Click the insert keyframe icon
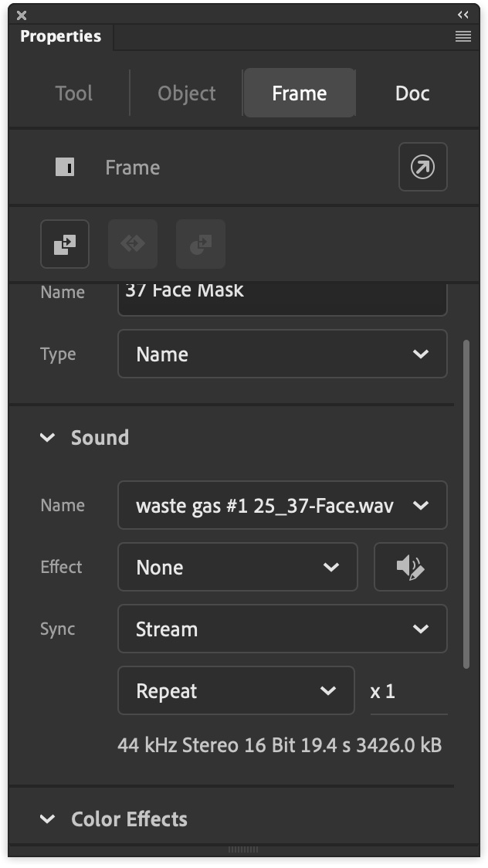 coord(65,244)
